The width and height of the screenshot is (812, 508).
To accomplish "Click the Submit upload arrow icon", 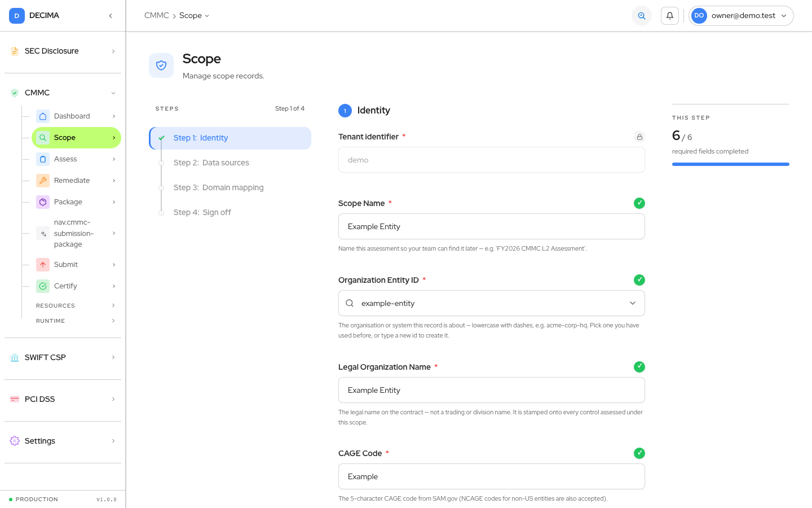I will tap(43, 265).
